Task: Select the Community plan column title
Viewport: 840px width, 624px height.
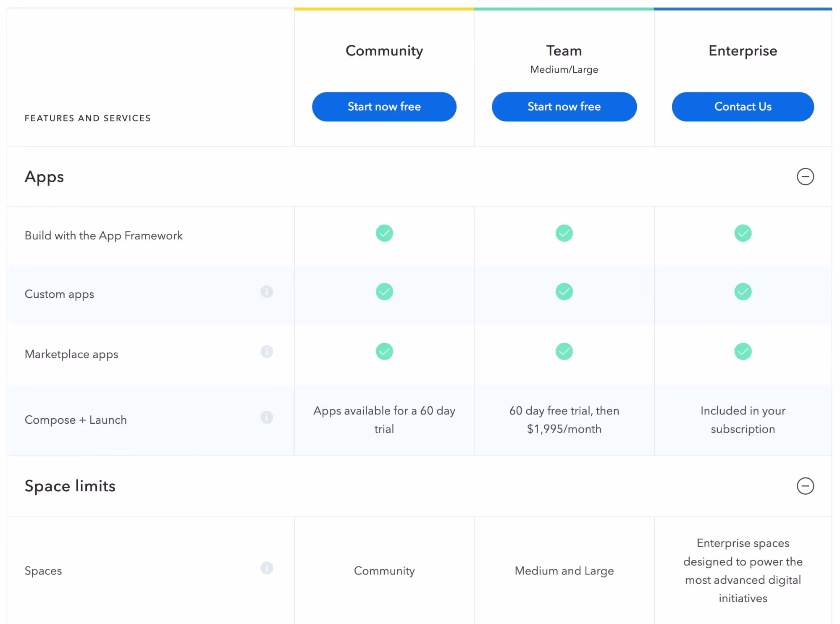Action: click(384, 51)
